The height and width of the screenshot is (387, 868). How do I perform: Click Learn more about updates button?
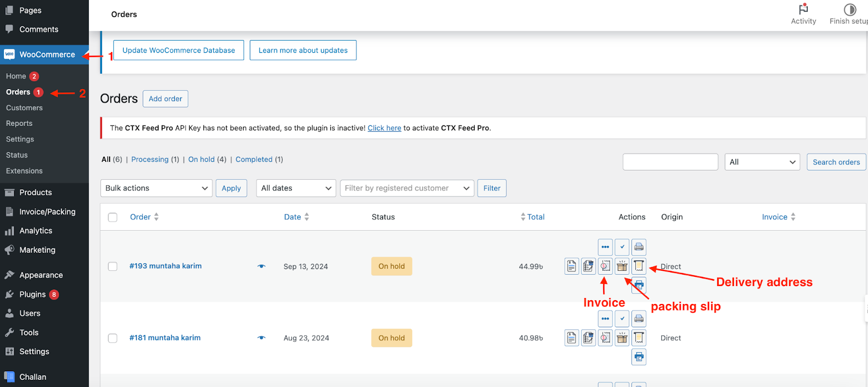(x=303, y=50)
